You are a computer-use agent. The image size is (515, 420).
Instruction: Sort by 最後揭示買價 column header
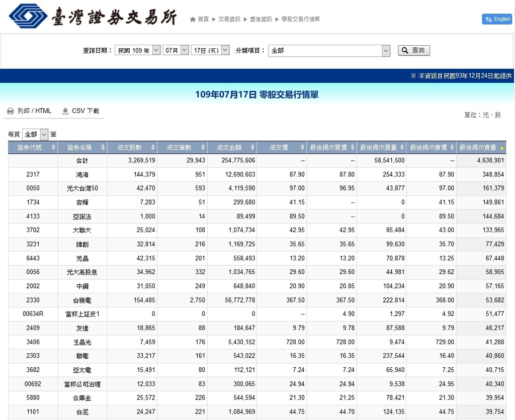(x=332, y=147)
